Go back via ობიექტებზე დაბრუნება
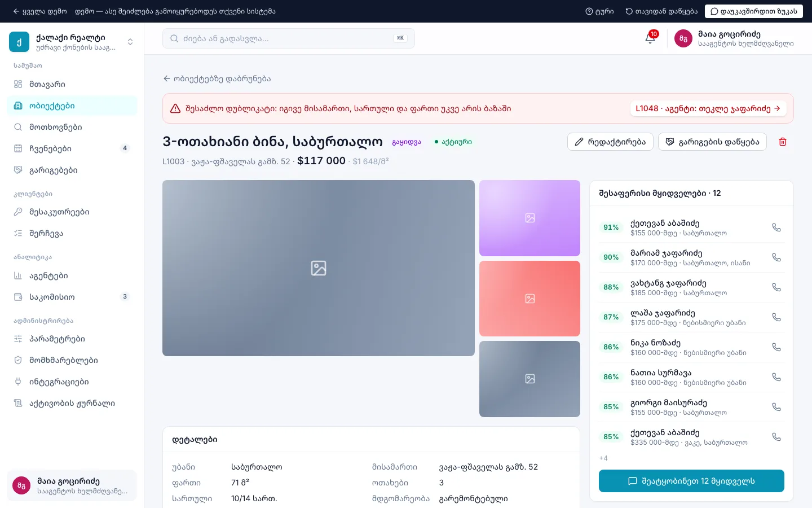812x508 pixels. click(217, 78)
